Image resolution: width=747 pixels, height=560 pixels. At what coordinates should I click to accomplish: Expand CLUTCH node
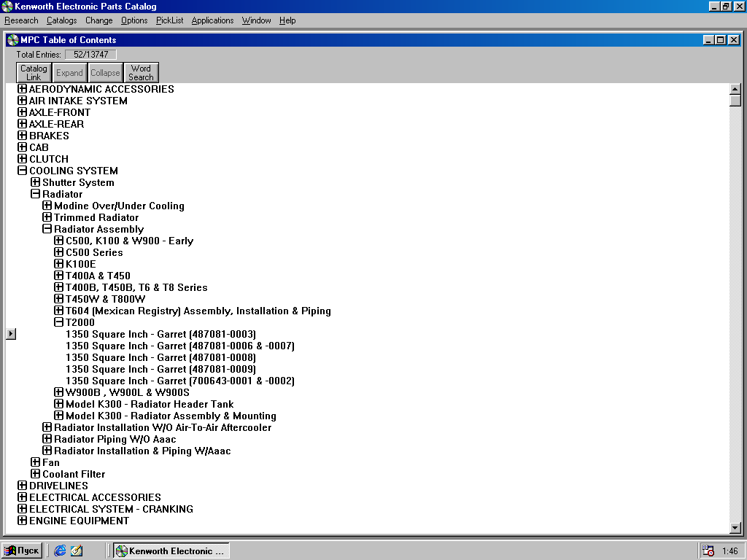(22, 158)
